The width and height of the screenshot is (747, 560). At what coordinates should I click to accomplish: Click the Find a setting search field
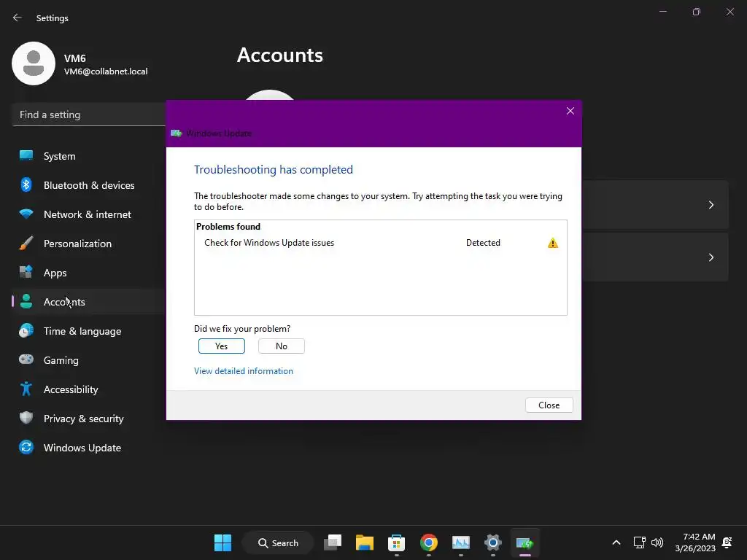click(88, 114)
